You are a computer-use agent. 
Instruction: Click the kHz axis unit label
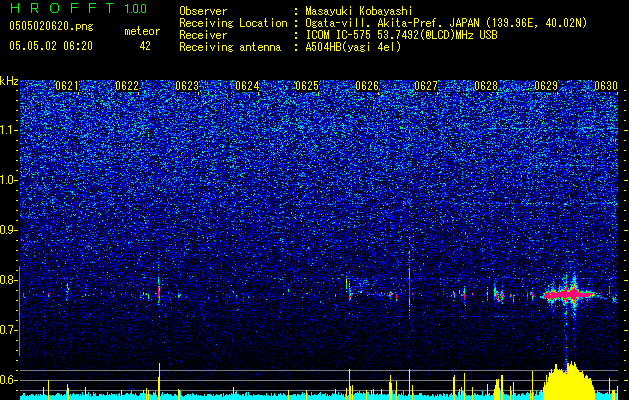click(x=9, y=81)
